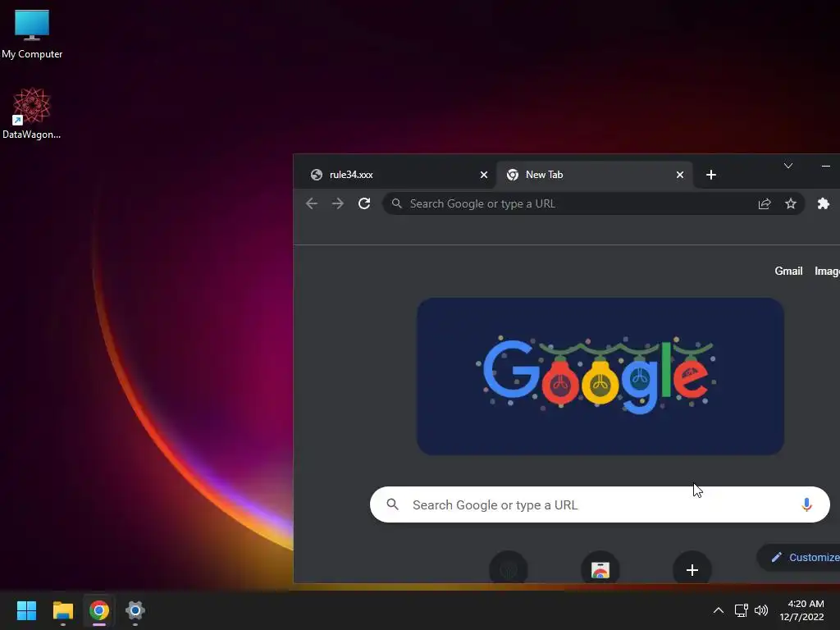The image size is (840, 630).
Task: Open the Gmail link
Action: (788, 271)
